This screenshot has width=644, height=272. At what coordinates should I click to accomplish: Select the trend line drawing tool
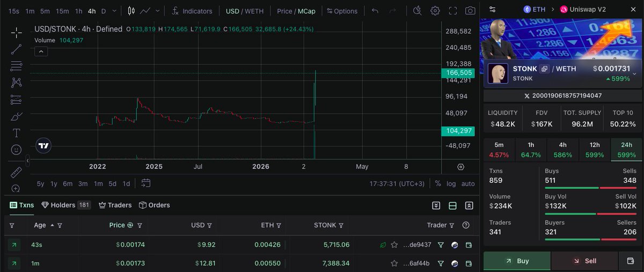coord(16,49)
